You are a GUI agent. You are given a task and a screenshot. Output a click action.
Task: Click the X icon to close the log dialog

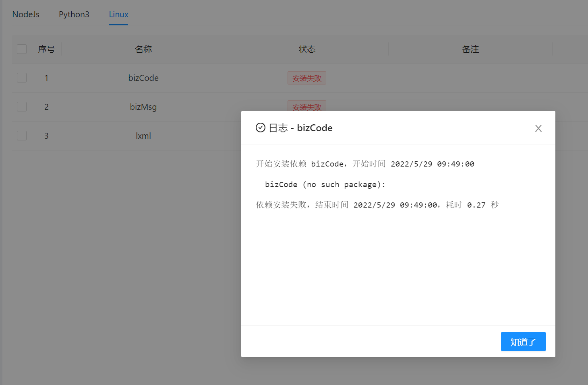pyautogui.click(x=538, y=128)
